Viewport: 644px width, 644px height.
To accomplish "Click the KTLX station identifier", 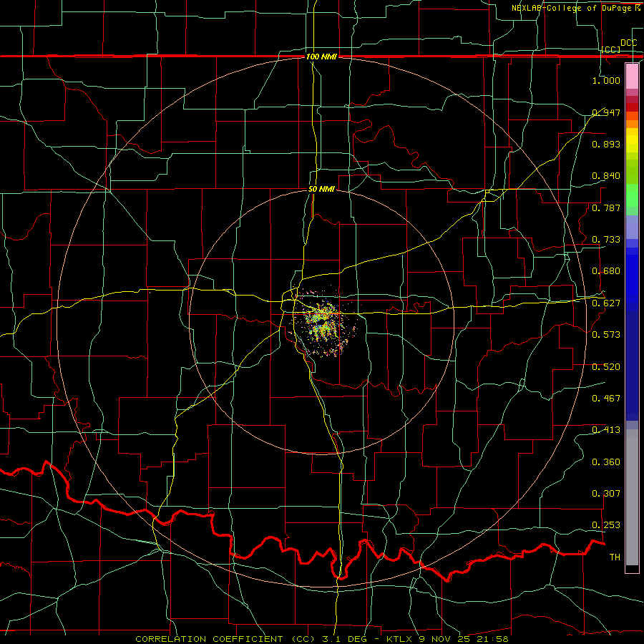I will coord(399,639).
